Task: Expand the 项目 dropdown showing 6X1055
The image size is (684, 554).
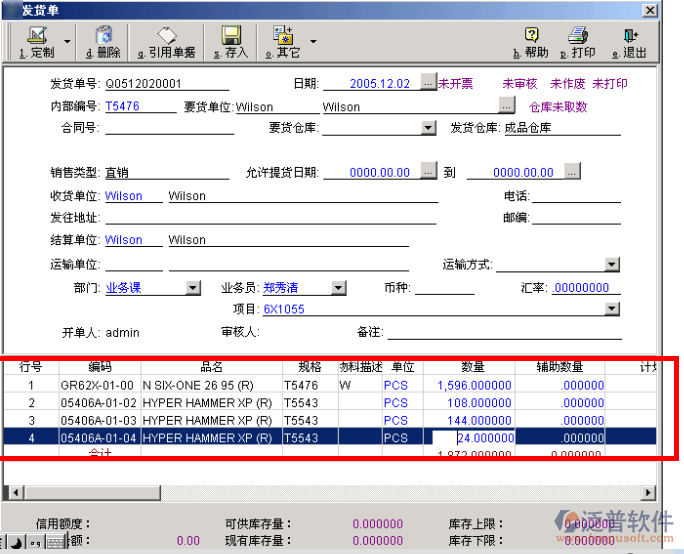Action: pyautogui.click(x=612, y=310)
